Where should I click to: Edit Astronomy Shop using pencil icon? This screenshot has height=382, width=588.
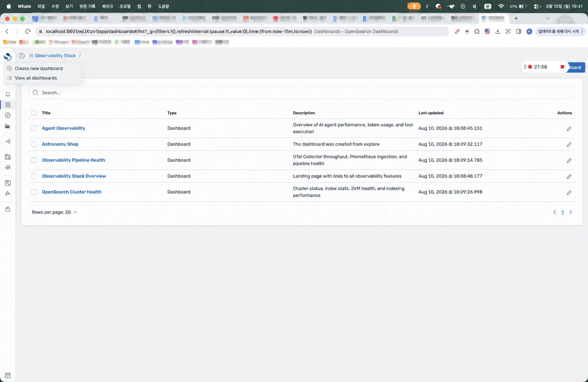(x=569, y=144)
